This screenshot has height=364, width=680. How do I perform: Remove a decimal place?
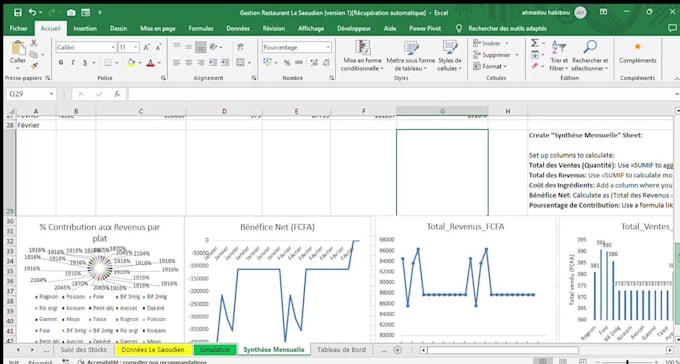[326, 63]
